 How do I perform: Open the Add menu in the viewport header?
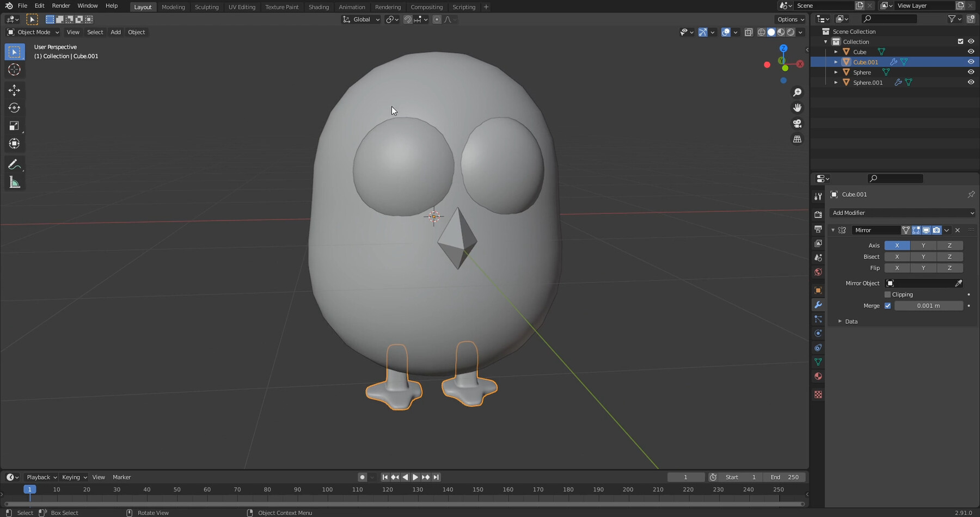coord(115,32)
